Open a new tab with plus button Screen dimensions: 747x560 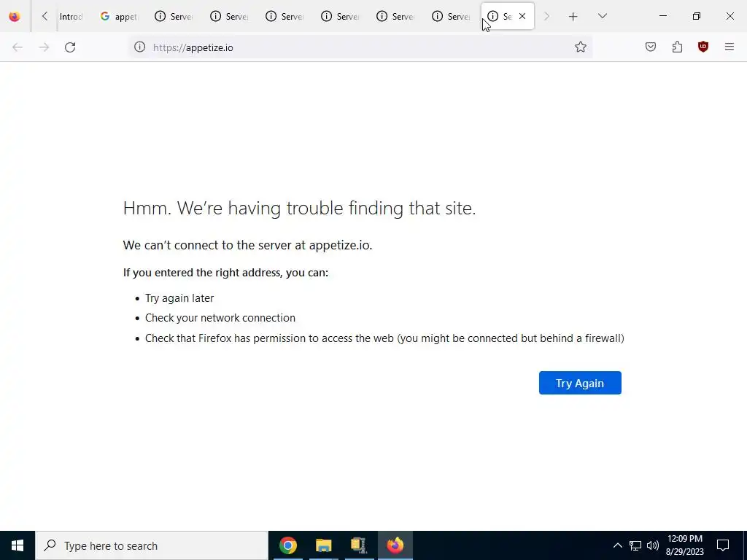573,16
